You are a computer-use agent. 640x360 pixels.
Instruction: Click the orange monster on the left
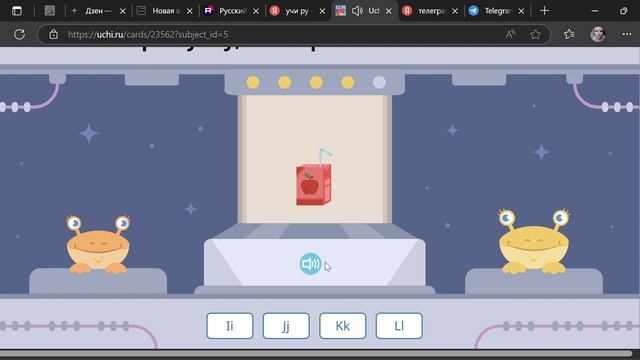(98, 244)
